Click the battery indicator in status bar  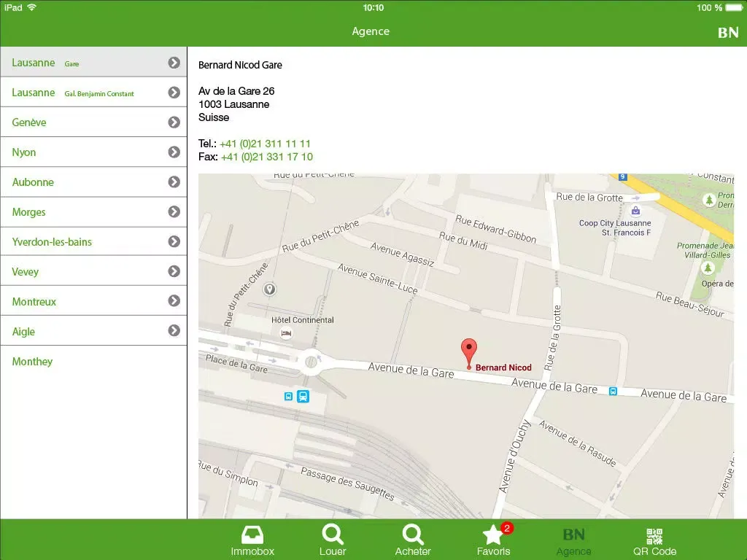(734, 7)
